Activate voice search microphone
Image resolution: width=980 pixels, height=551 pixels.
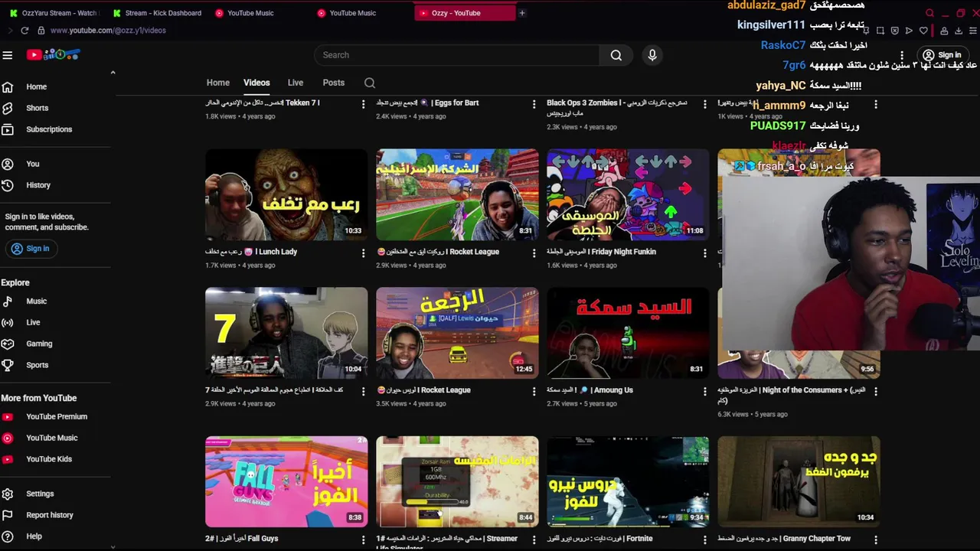pyautogui.click(x=652, y=55)
